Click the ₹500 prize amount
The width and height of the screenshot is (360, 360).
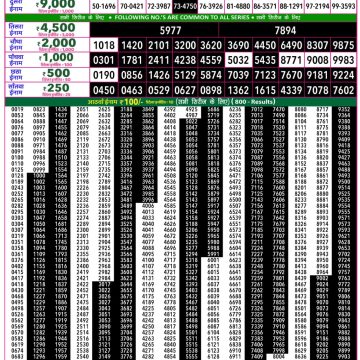pos(56,73)
